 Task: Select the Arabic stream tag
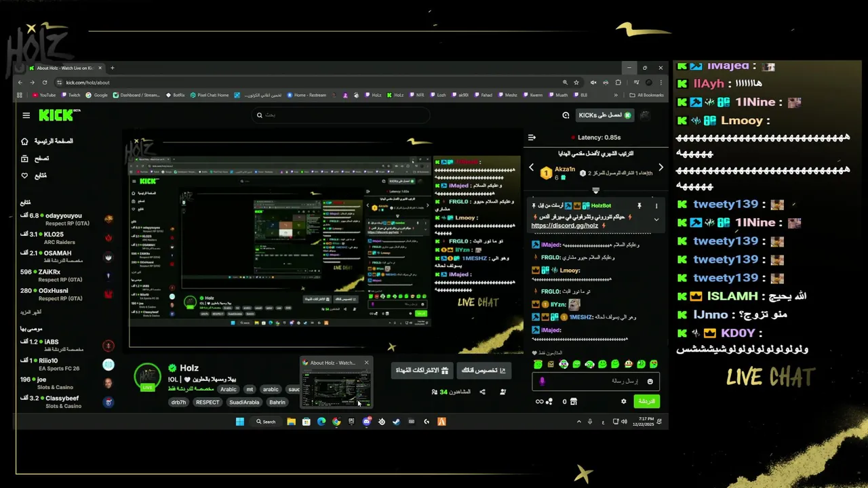point(229,390)
